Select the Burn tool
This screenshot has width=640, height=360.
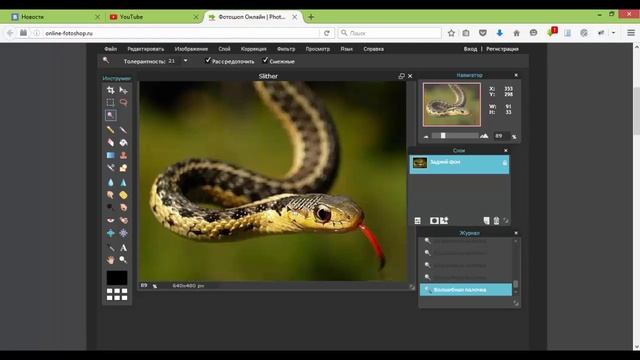[x=123, y=207]
